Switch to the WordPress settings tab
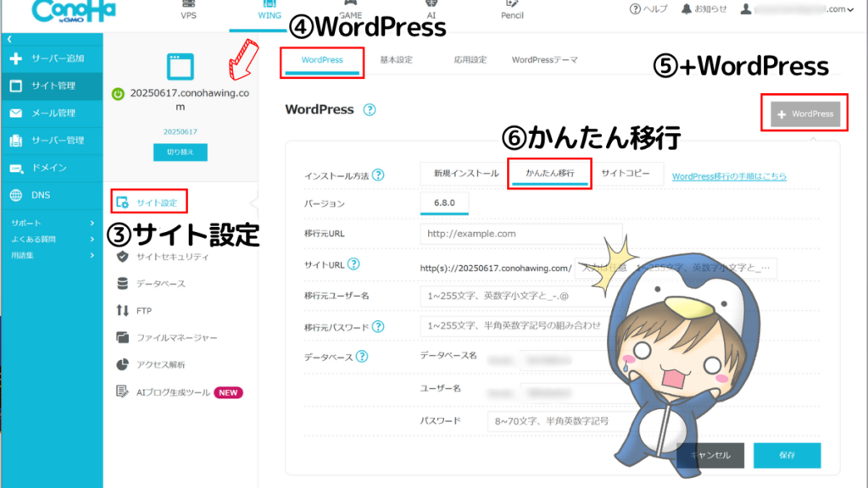Screen dimensions: 868x488 click(x=321, y=60)
